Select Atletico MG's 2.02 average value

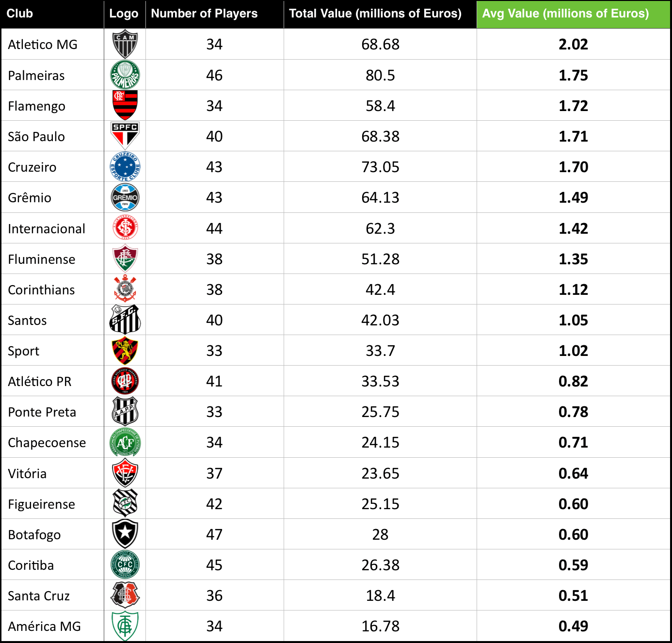(x=573, y=44)
